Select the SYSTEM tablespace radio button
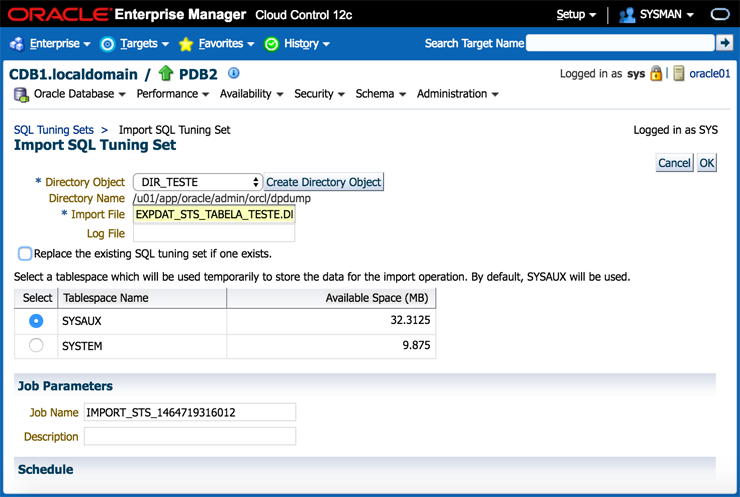 [x=36, y=346]
